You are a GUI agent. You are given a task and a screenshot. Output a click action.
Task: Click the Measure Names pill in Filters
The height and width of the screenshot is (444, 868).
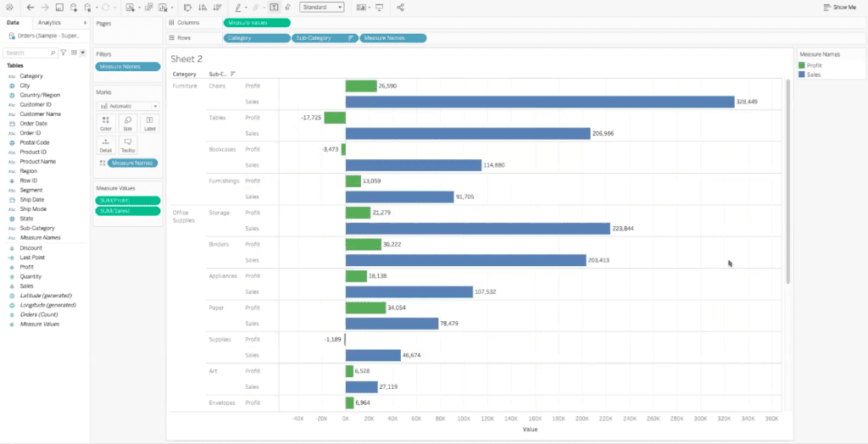pyautogui.click(x=128, y=66)
